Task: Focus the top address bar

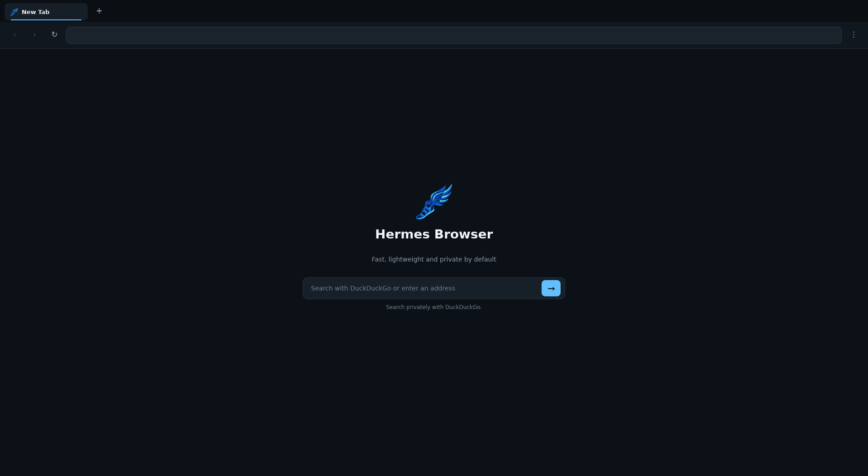Action: (x=453, y=35)
